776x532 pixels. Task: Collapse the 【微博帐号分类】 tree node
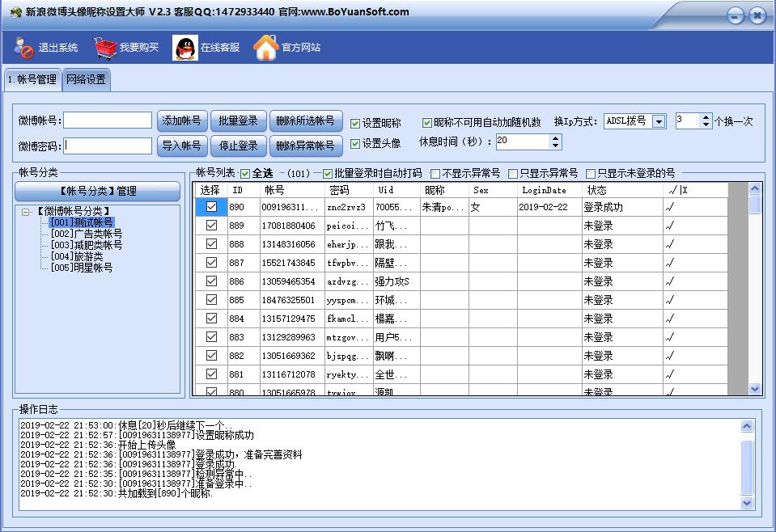point(26,212)
